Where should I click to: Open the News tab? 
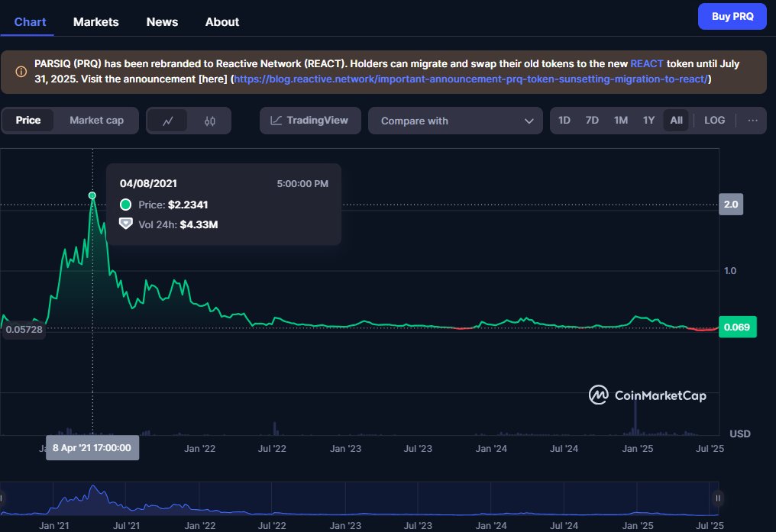162,22
